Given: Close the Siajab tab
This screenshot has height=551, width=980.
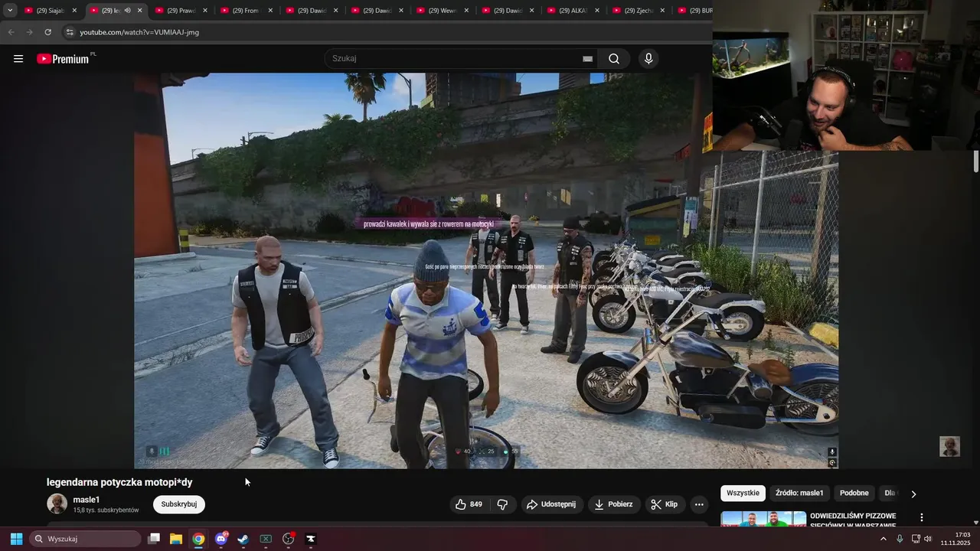Looking at the screenshot, I should point(74,11).
